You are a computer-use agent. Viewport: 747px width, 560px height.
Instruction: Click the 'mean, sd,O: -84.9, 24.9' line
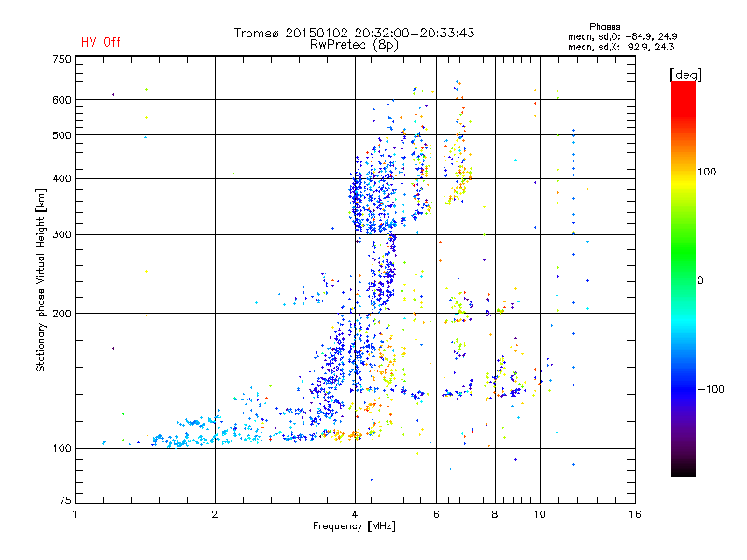click(x=622, y=36)
